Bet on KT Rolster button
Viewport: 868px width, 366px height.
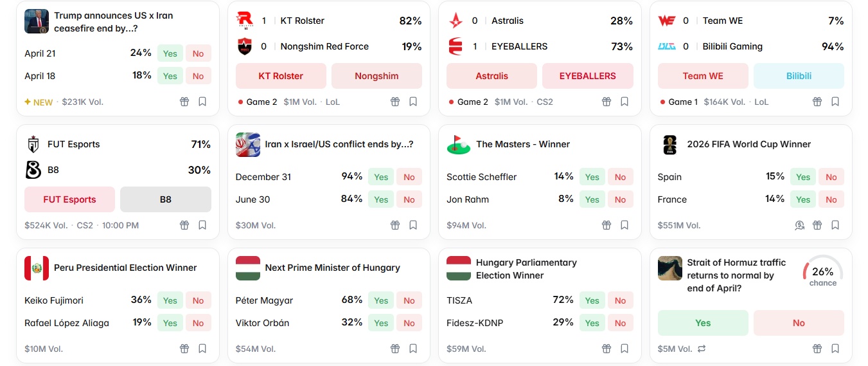pos(281,76)
